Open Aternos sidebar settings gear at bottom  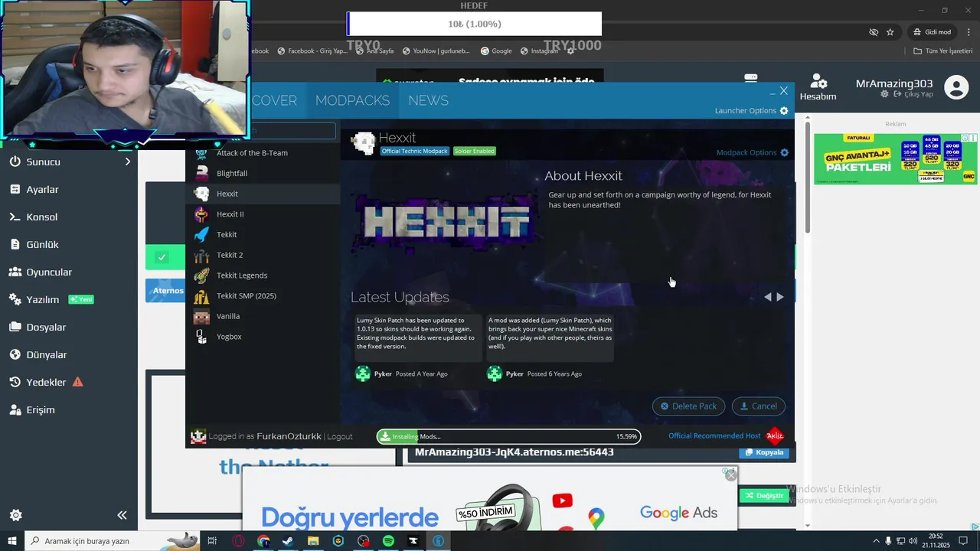(15, 515)
